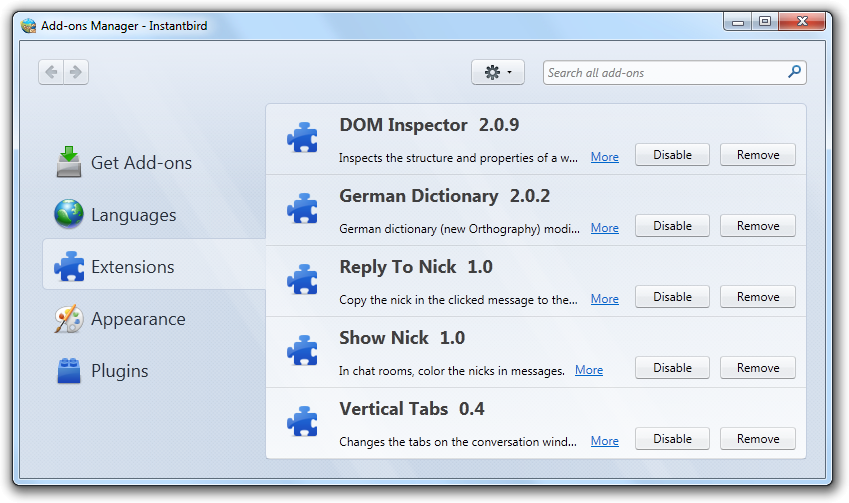Viewport: 849px width, 503px height.
Task: Switch to the Languages category
Action: coord(133,215)
